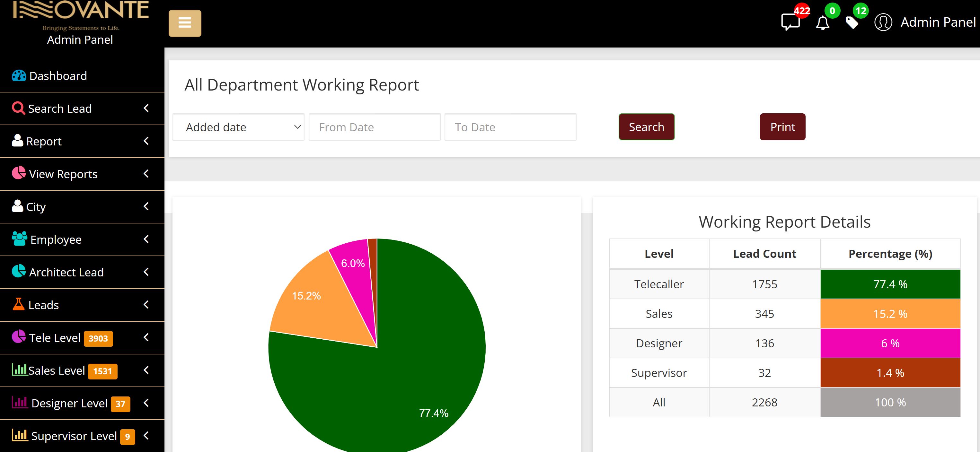Viewport: 980px width, 452px height.
Task: Expand the View Reports chevron
Action: click(146, 174)
